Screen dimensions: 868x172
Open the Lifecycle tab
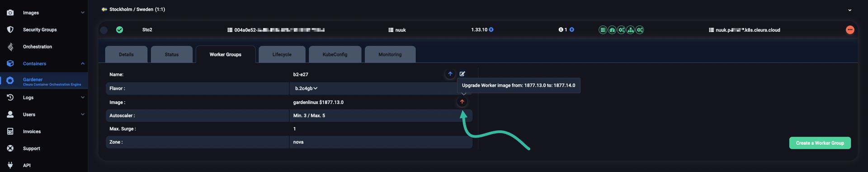[282, 54]
